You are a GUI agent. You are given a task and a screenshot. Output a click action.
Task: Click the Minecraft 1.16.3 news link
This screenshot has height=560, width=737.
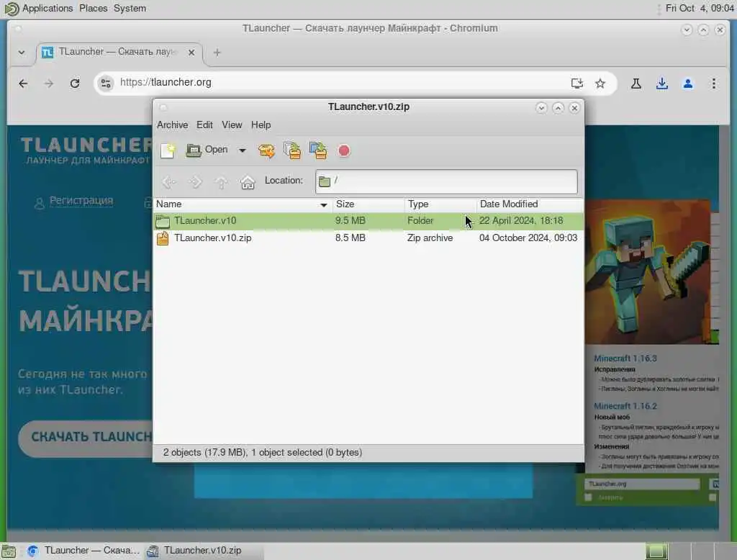pyautogui.click(x=625, y=358)
